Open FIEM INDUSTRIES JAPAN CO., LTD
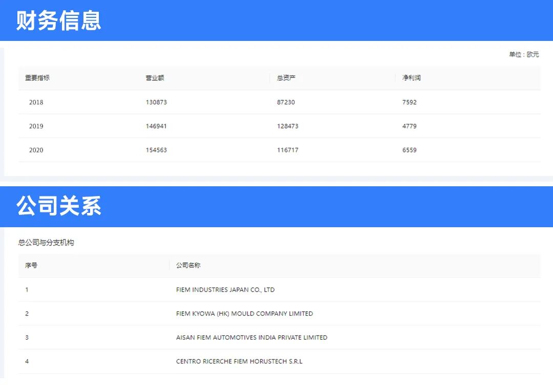Image resolution: width=553 pixels, height=392 pixels. tap(225, 290)
